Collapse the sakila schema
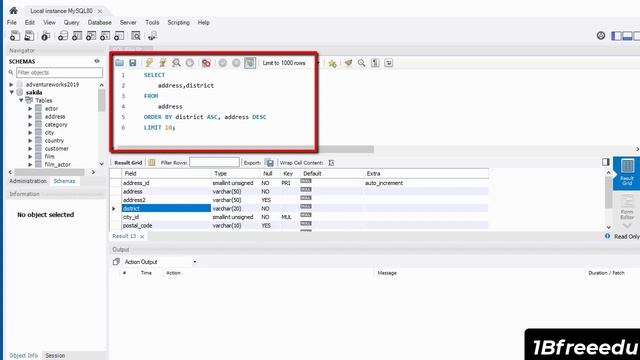 pyautogui.click(x=12, y=93)
